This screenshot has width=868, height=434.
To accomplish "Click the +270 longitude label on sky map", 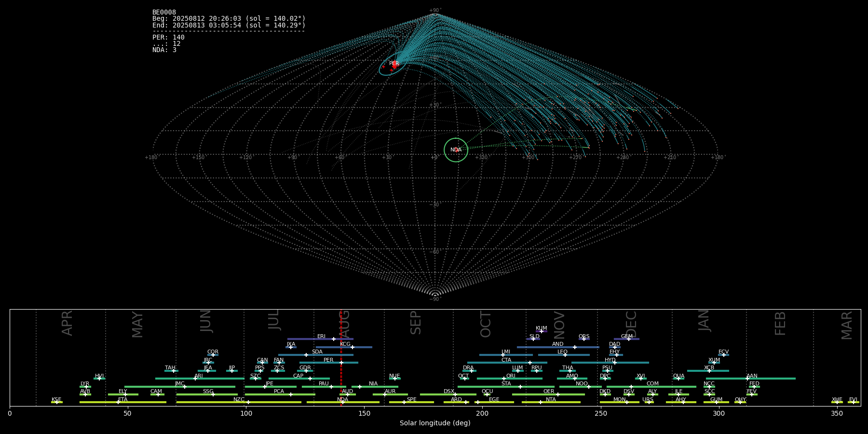I will [575, 158].
